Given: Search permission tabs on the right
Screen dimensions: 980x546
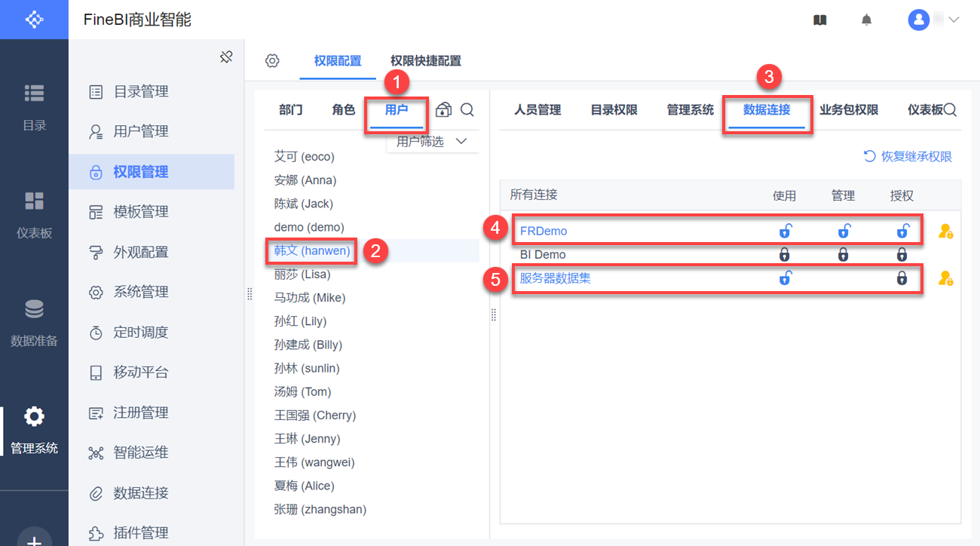Looking at the screenshot, I should 950,110.
